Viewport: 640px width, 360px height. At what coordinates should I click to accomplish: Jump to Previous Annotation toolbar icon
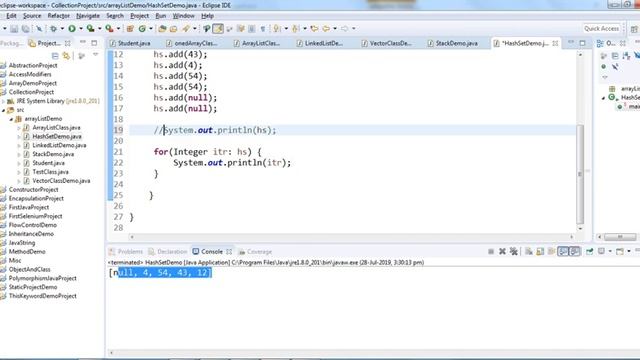tap(296, 29)
